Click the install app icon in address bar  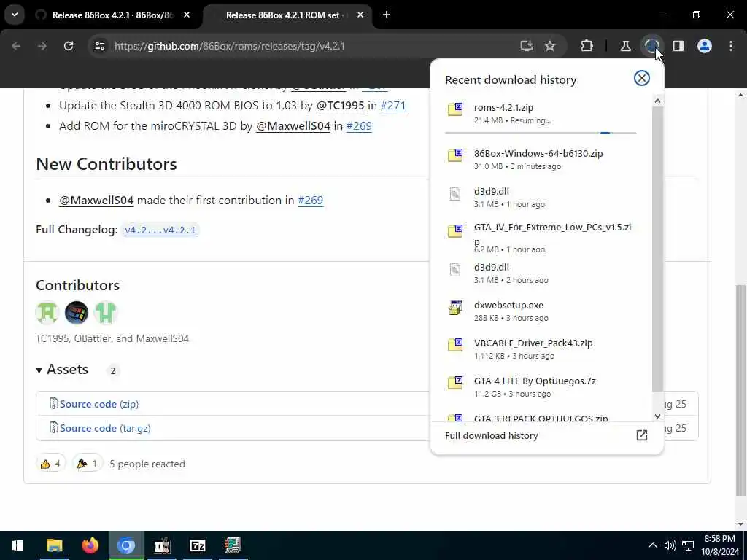click(527, 46)
